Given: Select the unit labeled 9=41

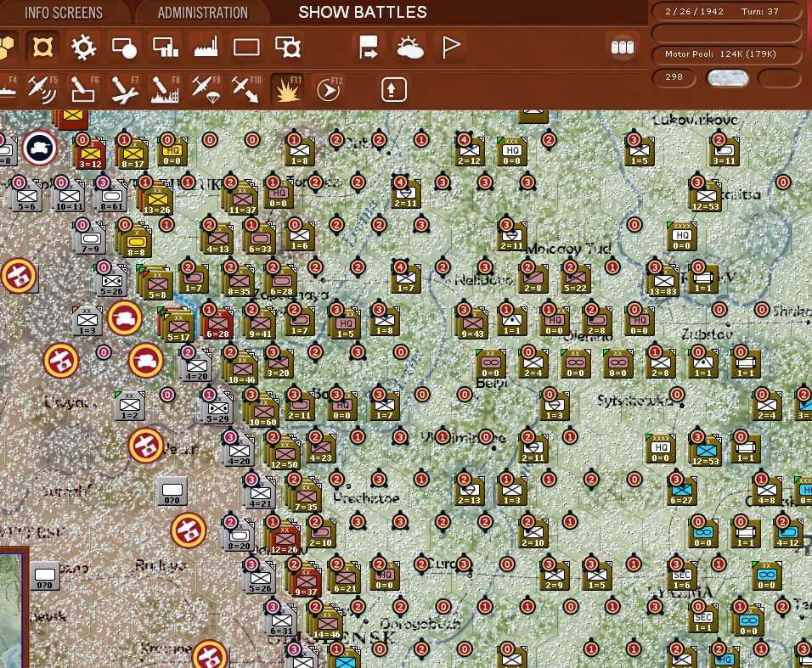Looking at the screenshot, I should point(260,324).
